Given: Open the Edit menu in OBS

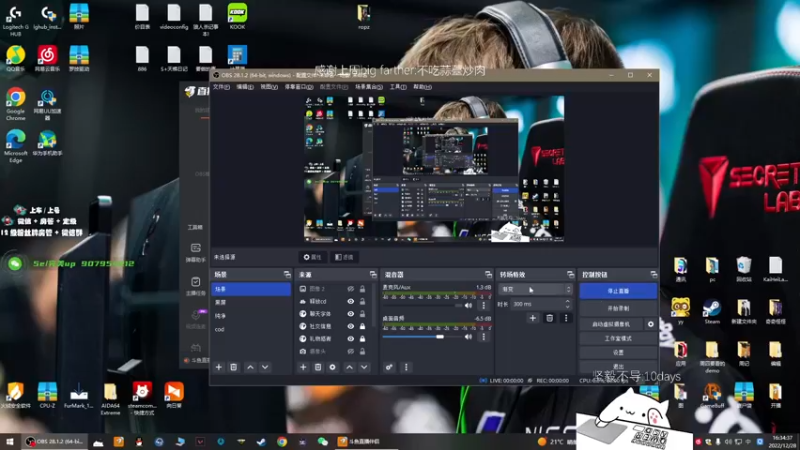Looking at the screenshot, I should tap(245, 87).
